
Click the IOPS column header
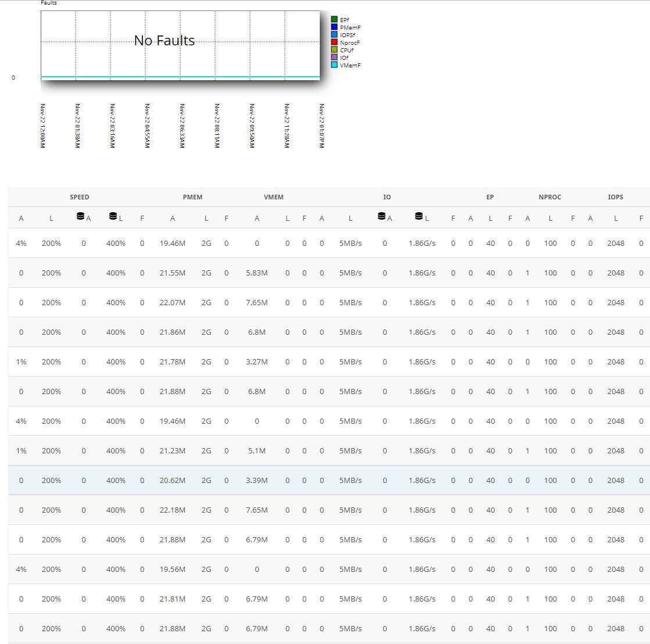click(x=615, y=197)
